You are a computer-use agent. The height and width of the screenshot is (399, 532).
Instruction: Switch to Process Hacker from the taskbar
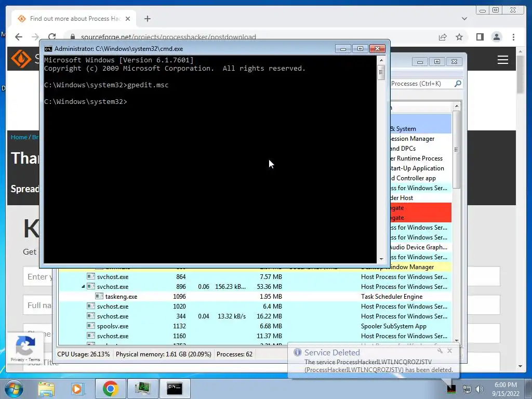142,389
